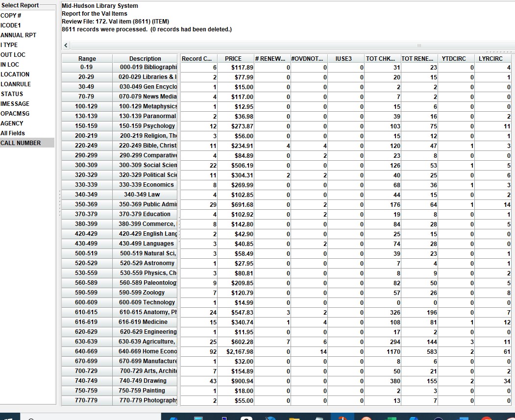This screenshot has width=515, height=420.
Task: Click the left scroll arrow button
Action: tap(66, 45)
